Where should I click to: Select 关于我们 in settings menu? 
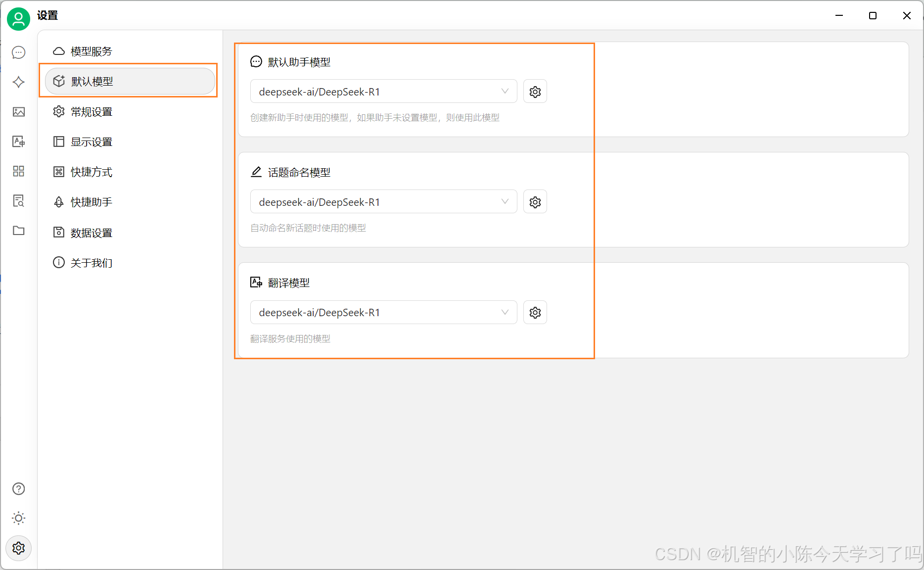click(x=130, y=263)
